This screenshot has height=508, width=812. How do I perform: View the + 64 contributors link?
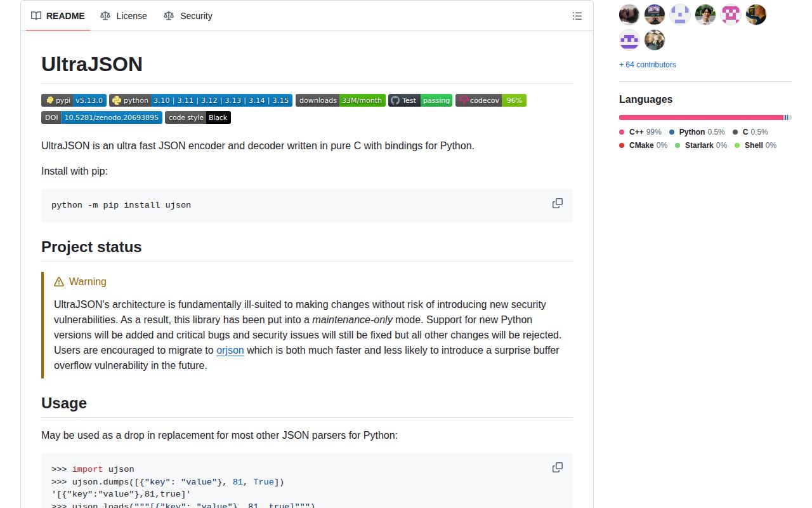648,65
